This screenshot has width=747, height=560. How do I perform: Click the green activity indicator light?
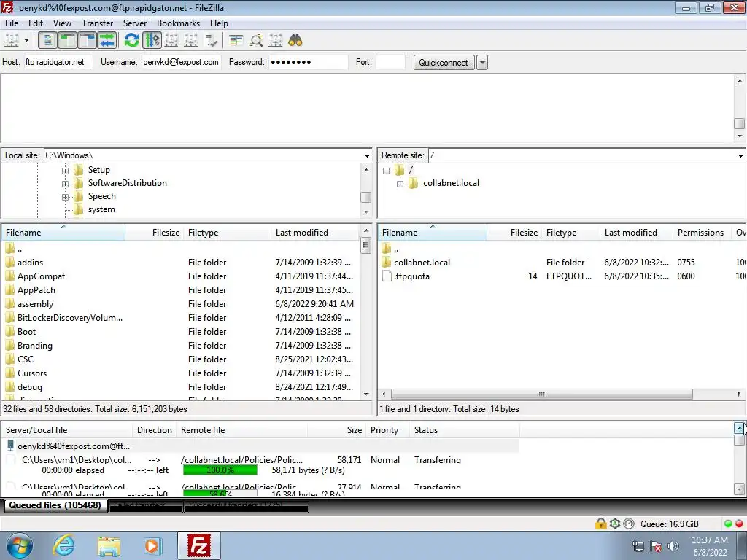[x=728, y=524]
